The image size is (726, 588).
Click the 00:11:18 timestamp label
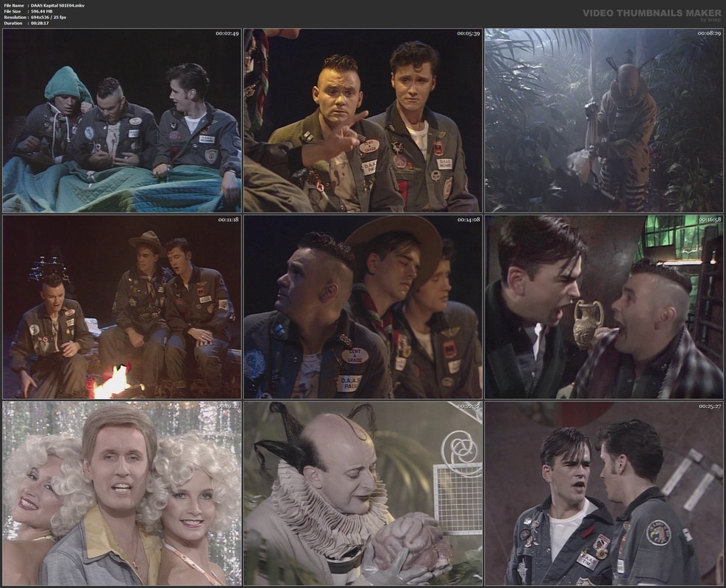[228, 220]
